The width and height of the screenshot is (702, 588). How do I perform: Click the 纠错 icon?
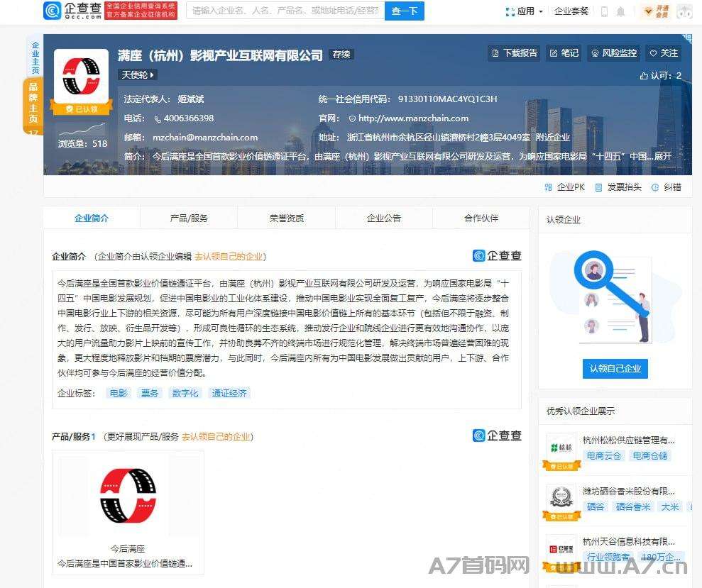coord(655,187)
